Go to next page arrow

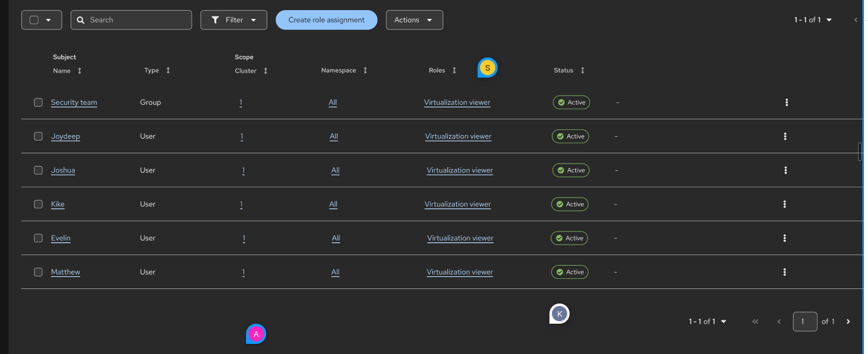pyautogui.click(x=848, y=322)
